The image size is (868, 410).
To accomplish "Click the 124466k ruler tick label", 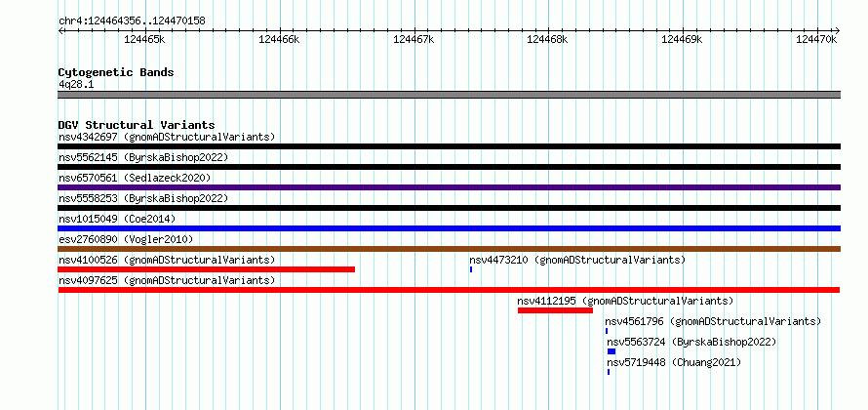I will pos(279,39).
